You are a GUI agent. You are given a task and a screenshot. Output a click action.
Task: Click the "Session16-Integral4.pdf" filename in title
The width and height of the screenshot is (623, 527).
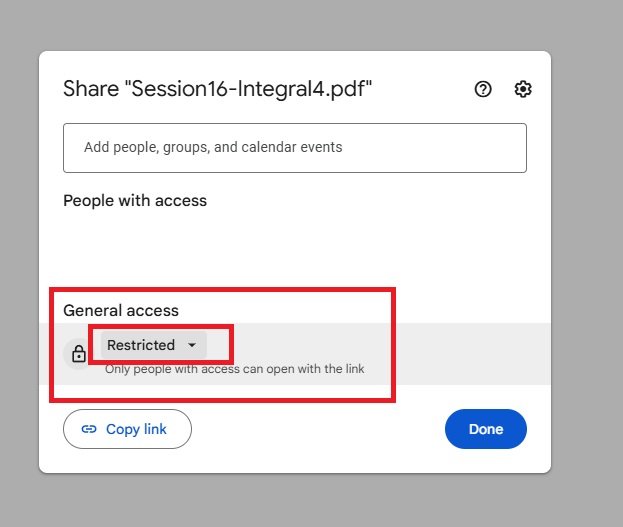pyautogui.click(x=248, y=88)
